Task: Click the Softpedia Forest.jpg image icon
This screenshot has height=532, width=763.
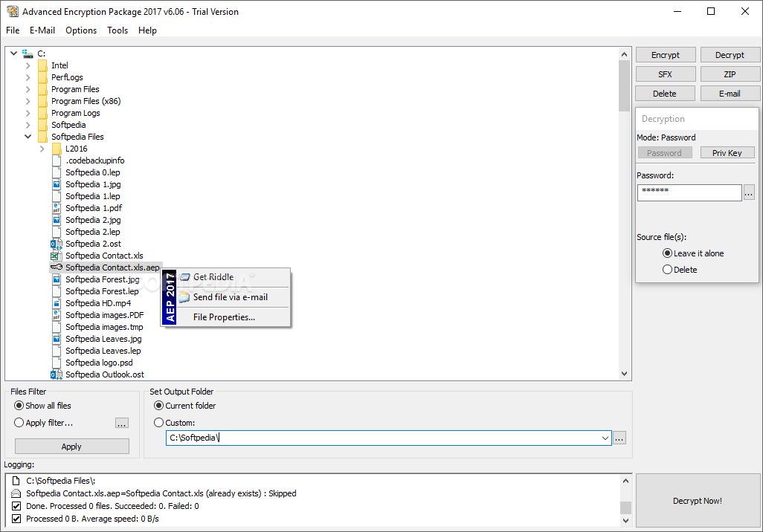Action: 57,279
